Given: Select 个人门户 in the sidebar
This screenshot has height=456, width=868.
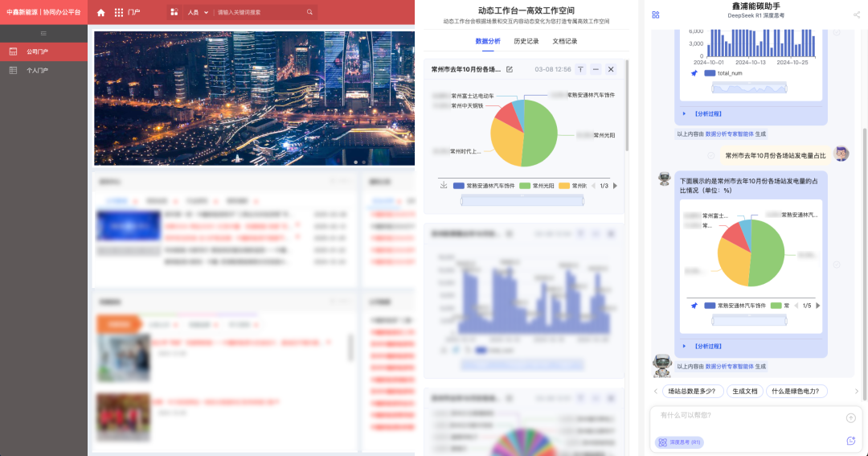Looking at the screenshot, I should pos(38,71).
